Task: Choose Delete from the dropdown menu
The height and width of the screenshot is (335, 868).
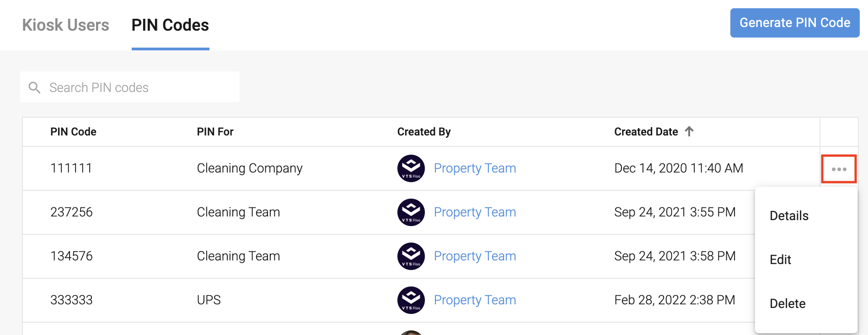Action: 788,303
